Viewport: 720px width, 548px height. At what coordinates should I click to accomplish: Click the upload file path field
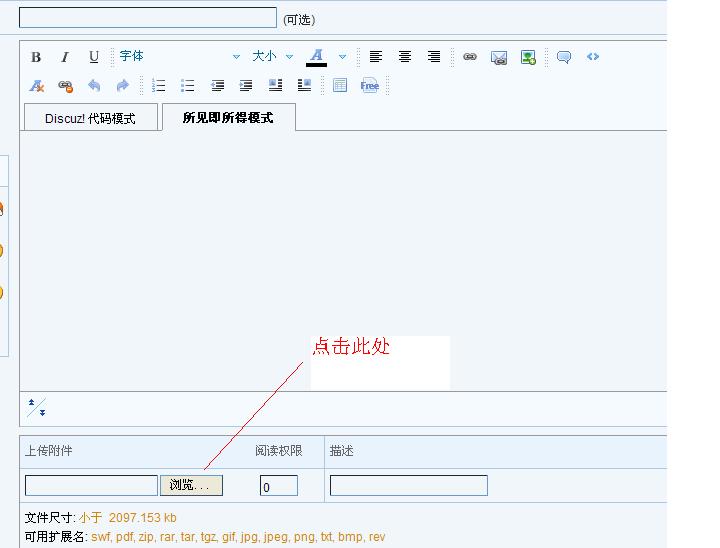click(91, 486)
